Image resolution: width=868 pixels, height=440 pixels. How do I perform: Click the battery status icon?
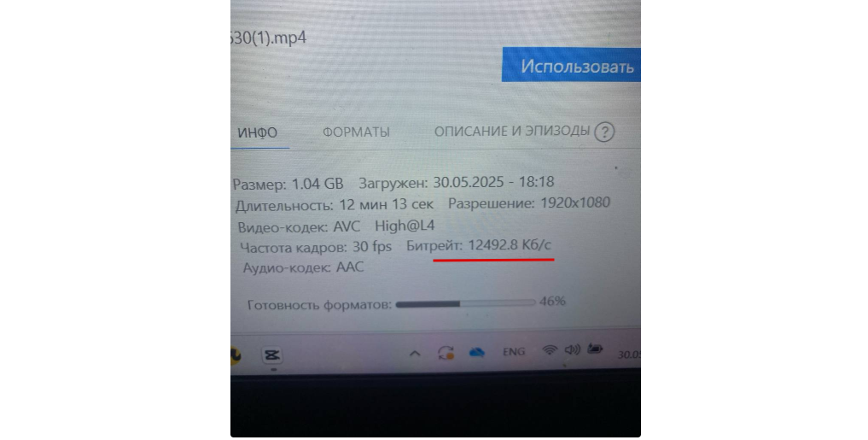click(595, 349)
